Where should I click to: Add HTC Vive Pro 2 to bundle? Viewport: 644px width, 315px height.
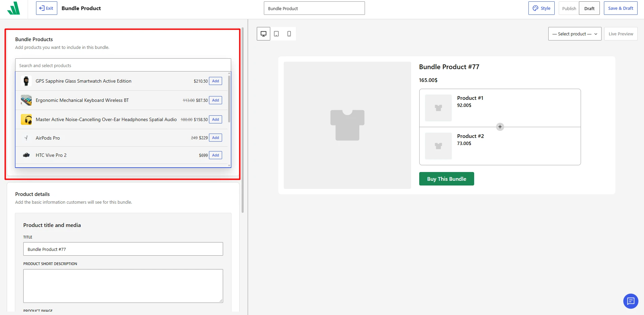(x=215, y=155)
